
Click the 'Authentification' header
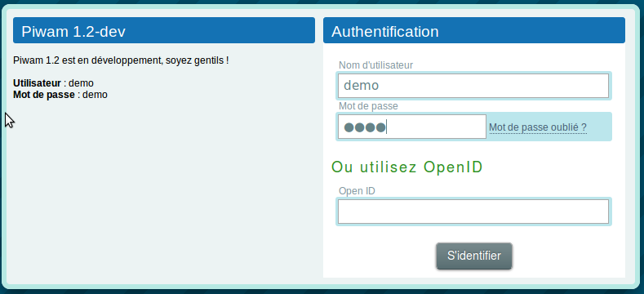point(474,30)
